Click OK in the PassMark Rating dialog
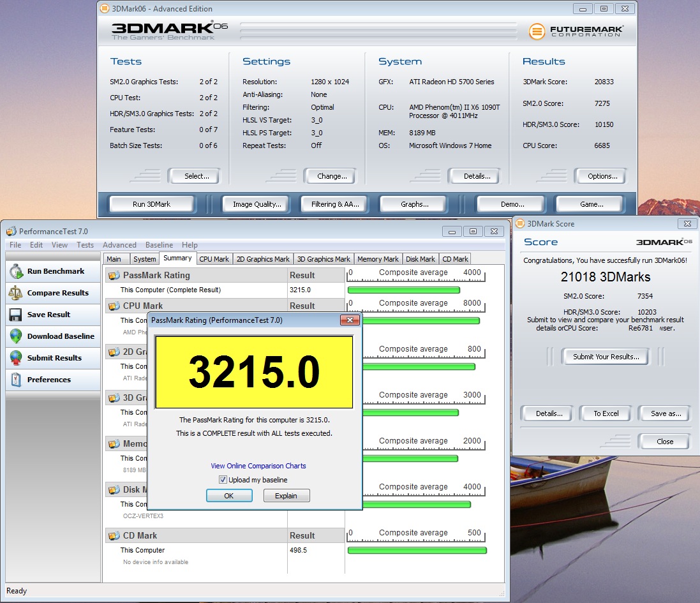Image resolution: width=700 pixels, height=603 pixels. point(229,496)
